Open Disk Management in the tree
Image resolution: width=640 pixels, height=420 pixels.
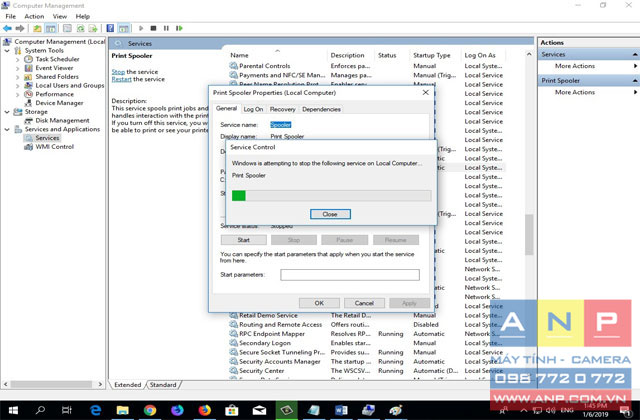(x=62, y=120)
